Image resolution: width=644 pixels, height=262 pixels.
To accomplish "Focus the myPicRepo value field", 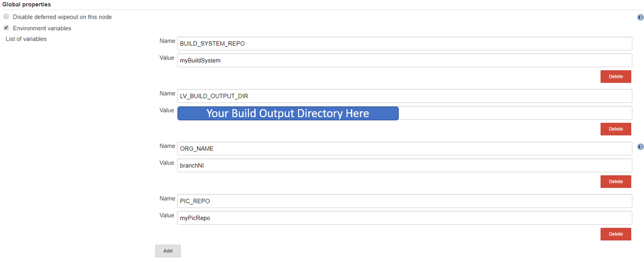I will point(404,218).
